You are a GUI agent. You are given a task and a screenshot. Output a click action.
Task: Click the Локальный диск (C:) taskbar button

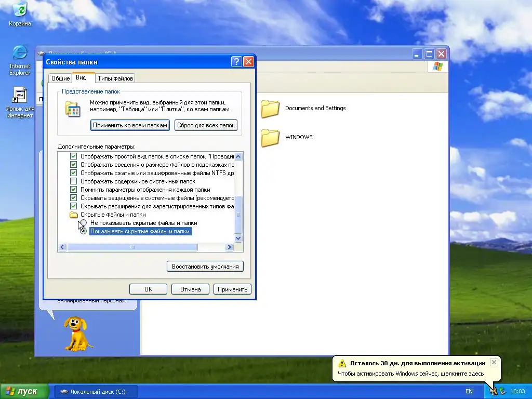coord(96,392)
